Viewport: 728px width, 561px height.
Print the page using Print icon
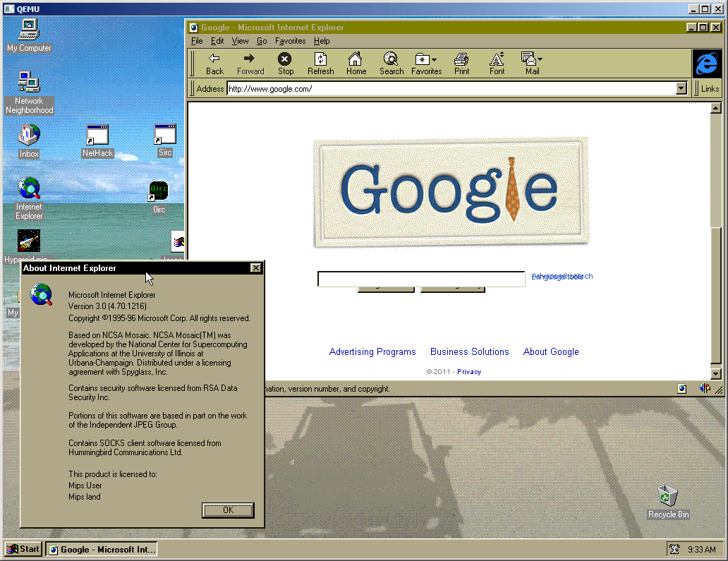[461, 64]
